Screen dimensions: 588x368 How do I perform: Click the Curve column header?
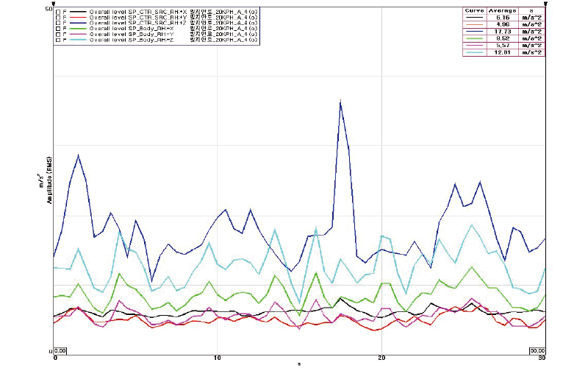click(x=475, y=10)
